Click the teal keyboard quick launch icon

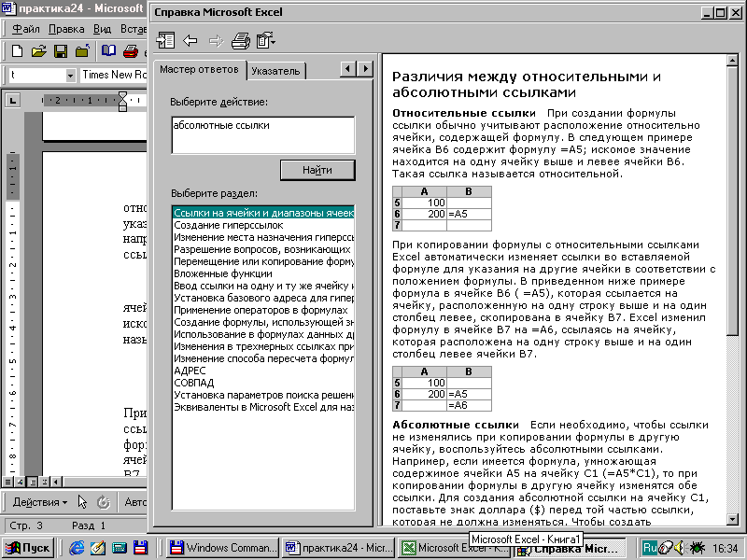pos(120,548)
